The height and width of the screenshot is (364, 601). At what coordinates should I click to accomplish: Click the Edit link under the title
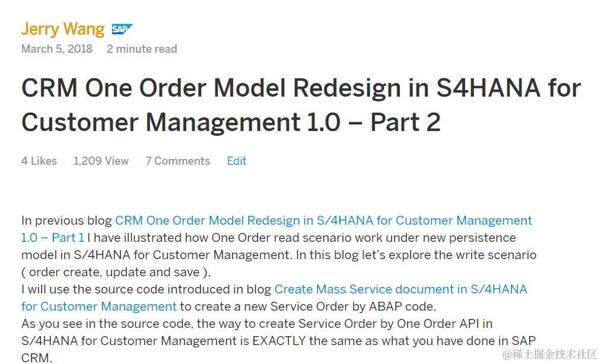click(237, 161)
